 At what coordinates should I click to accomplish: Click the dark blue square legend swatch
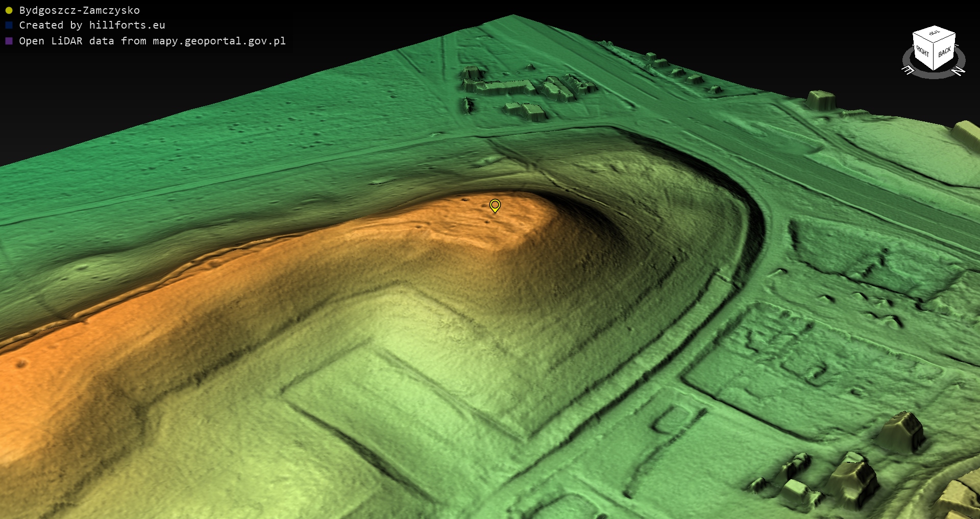click(x=9, y=26)
